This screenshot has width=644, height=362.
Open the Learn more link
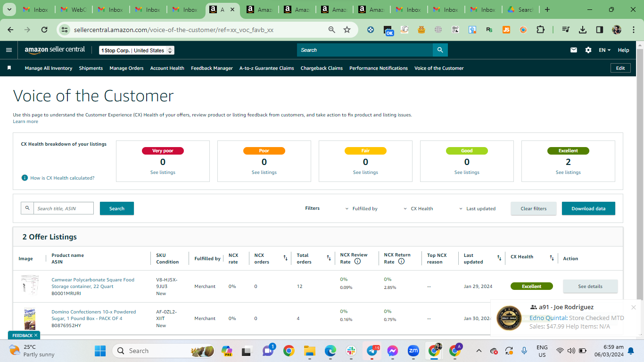25,122
